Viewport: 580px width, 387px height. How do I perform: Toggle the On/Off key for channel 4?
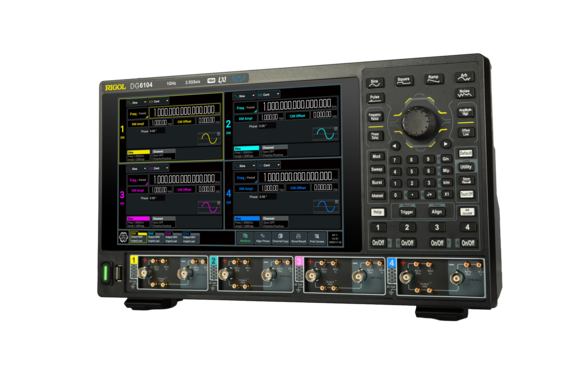coord(468,243)
